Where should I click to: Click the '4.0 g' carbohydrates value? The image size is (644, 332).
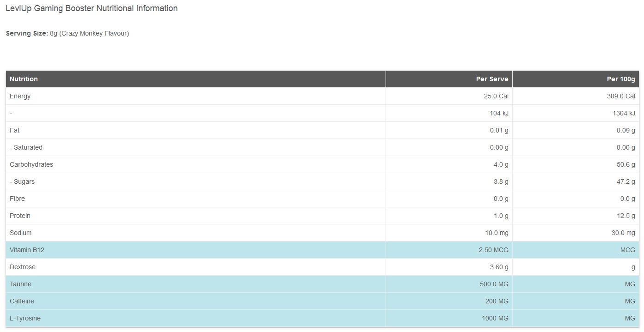coord(501,164)
